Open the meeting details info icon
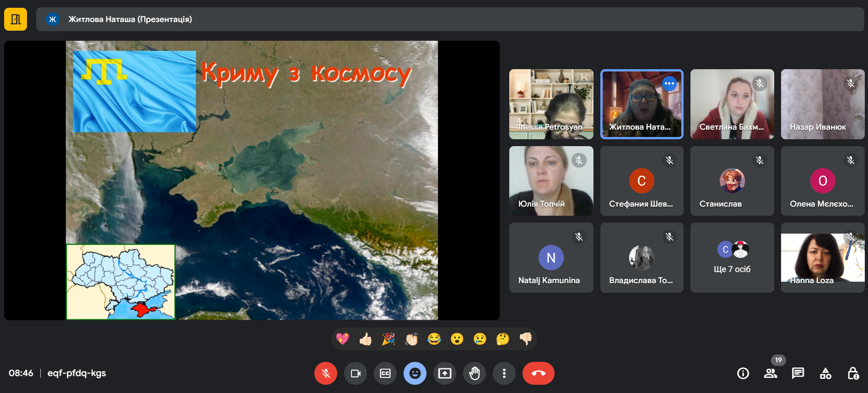The image size is (868, 393). pyautogui.click(x=743, y=373)
